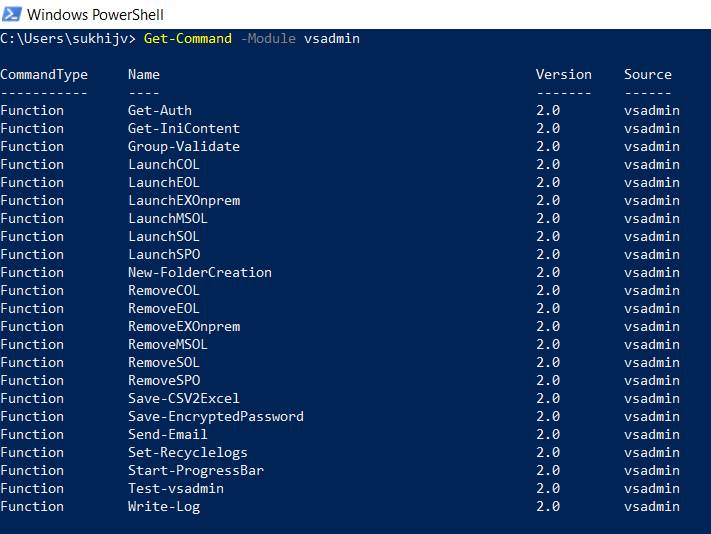The height and width of the screenshot is (534, 711).
Task: Click the CommandType column header
Action: [44, 74]
